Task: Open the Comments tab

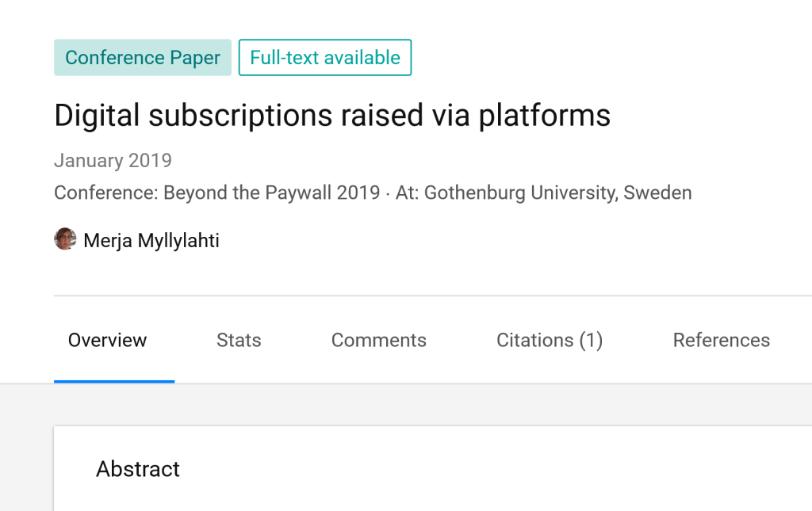Action: (x=378, y=341)
